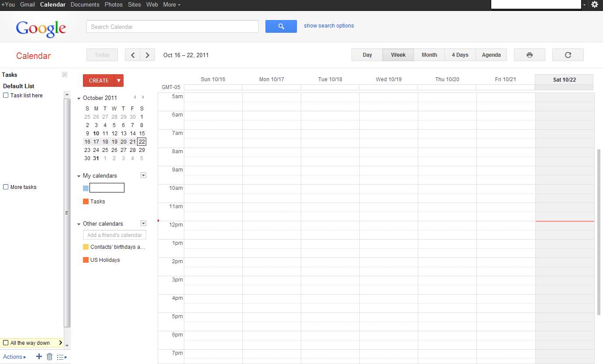The height and width of the screenshot is (364, 603).
Task: Open the CREATE dropdown arrow
Action: (x=119, y=80)
